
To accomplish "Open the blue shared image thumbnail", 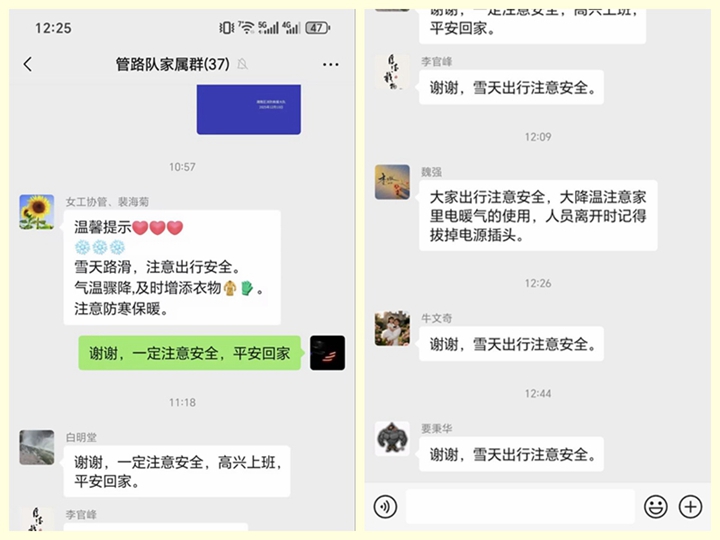I will click(x=249, y=109).
